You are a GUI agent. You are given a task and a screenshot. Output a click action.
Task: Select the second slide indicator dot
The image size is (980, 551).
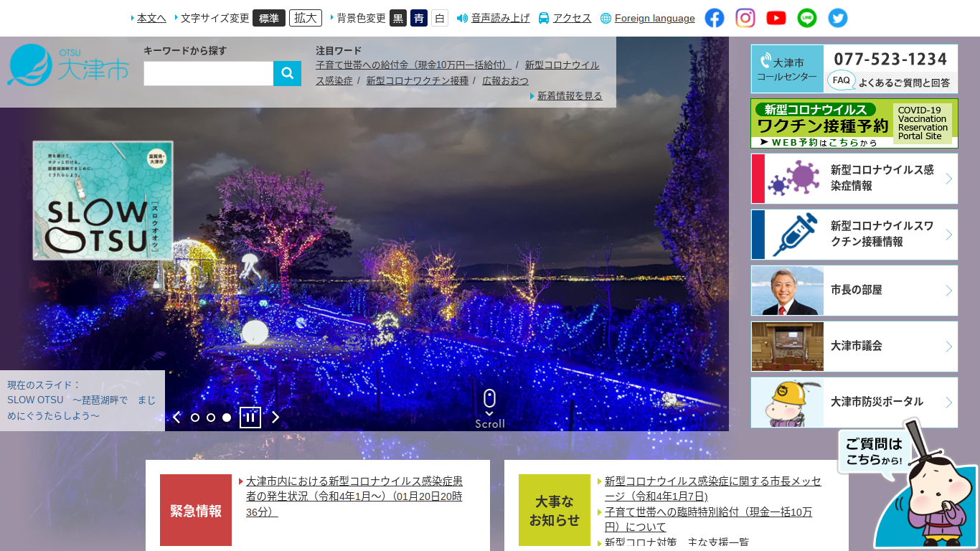pos(211,418)
